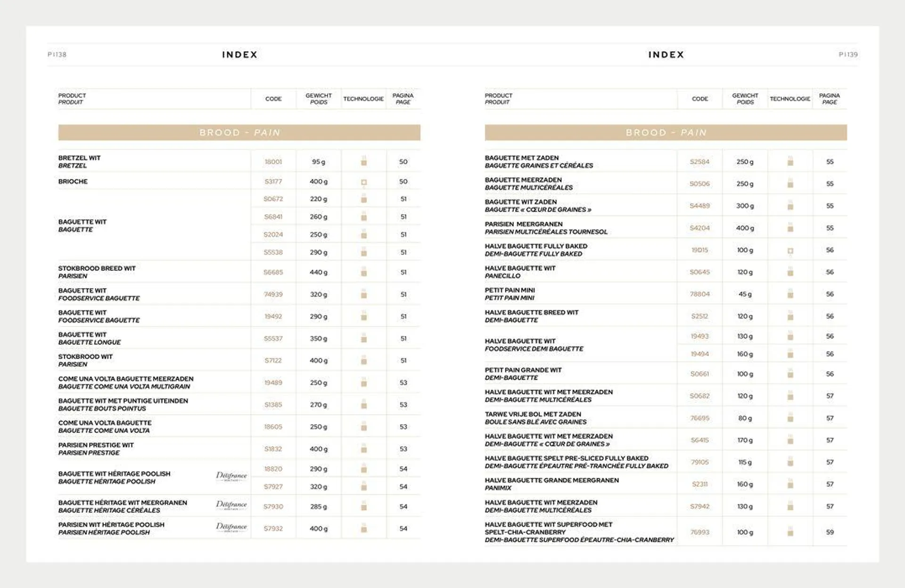Click BROOD - PAIN banner on page P1138

click(x=239, y=132)
